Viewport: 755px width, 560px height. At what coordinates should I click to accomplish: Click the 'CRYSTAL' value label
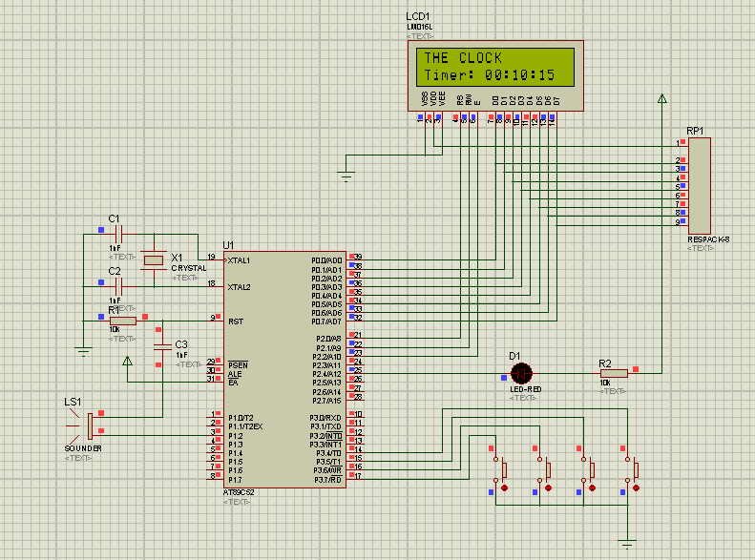pos(189,268)
